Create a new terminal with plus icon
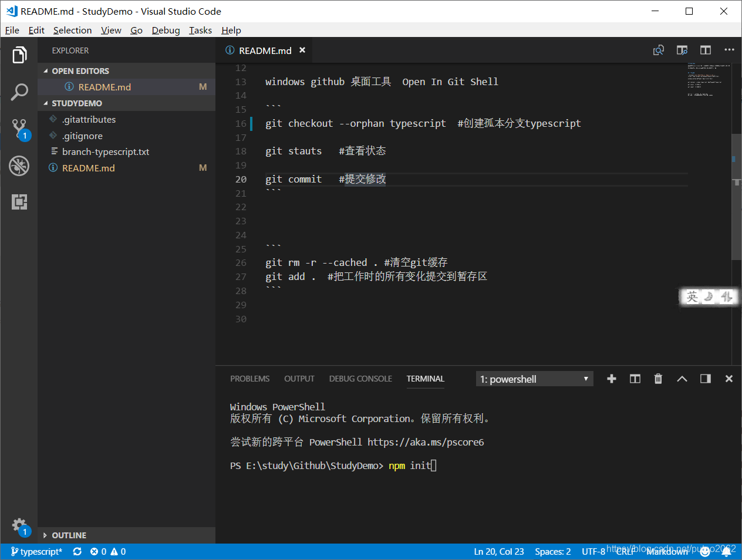Image resolution: width=742 pixels, height=560 pixels. click(612, 379)
